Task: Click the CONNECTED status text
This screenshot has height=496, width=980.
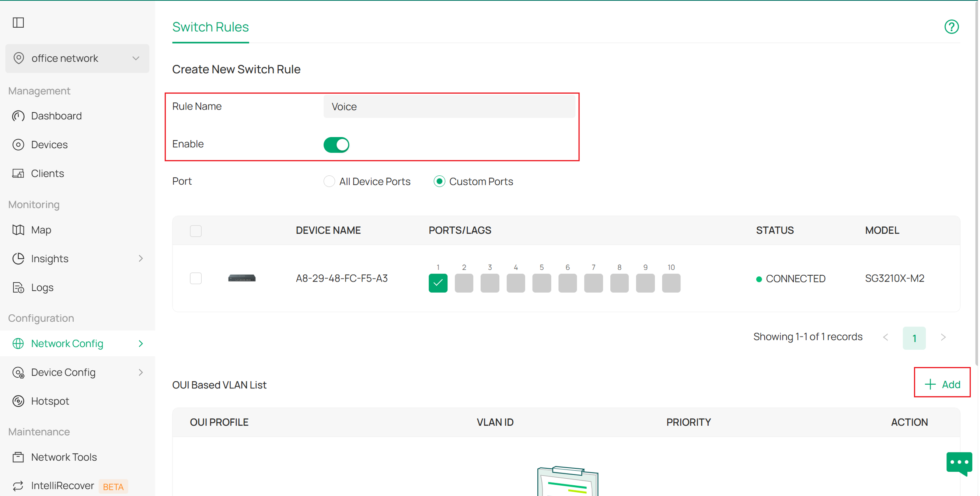Action: [x=795, y=279]
